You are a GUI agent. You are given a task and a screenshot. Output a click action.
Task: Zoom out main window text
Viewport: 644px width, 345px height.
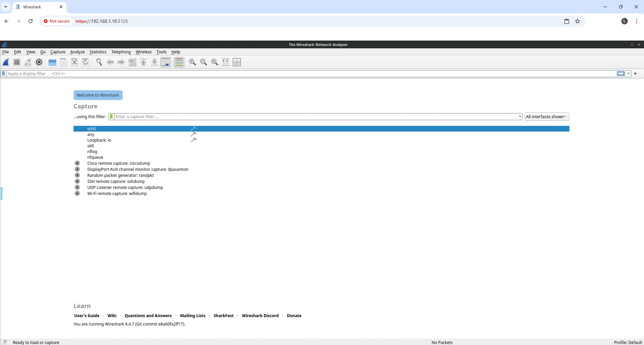pos(204,62)
